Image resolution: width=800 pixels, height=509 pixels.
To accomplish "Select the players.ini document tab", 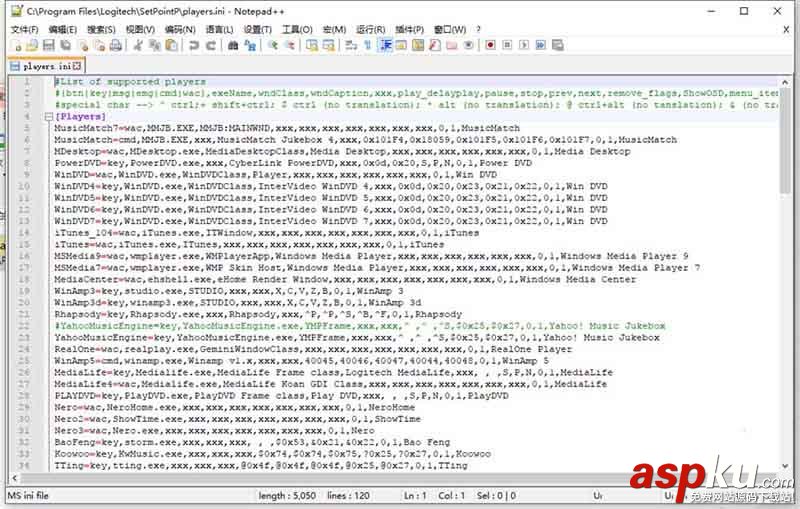I will (x=46, y=66).
